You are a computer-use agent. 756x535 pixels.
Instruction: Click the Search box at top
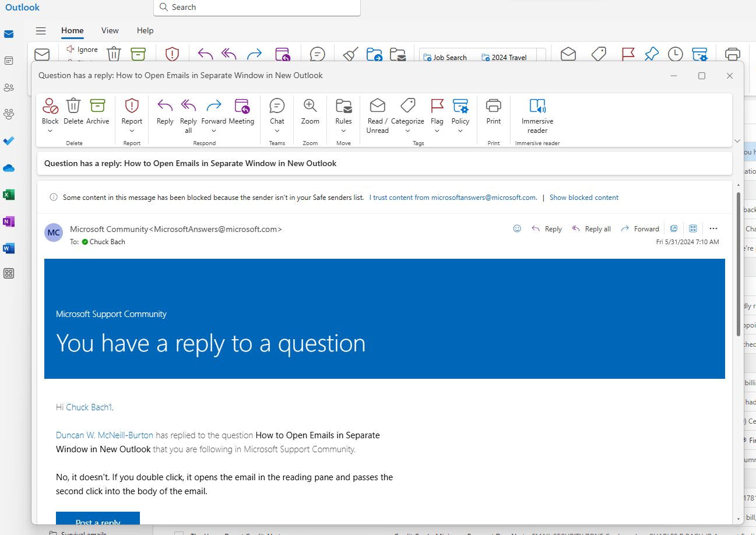pyautogui.click(x=257, y=8)
